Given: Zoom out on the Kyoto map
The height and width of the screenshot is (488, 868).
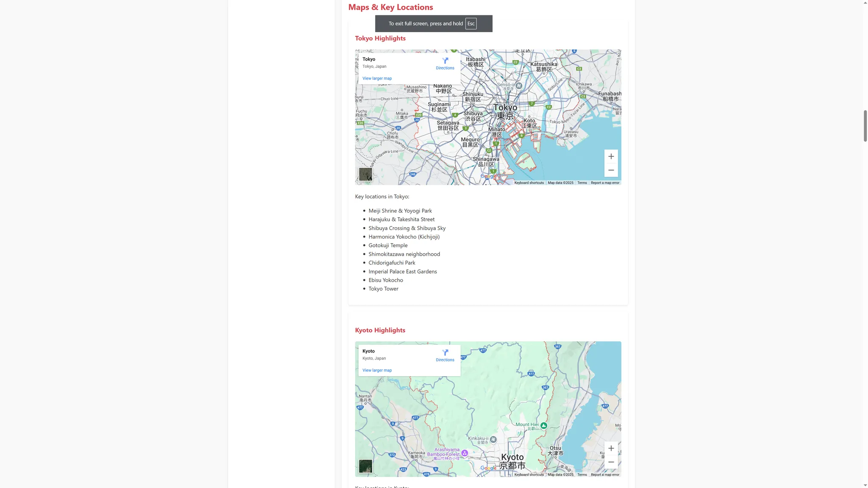Looking at the screenshot, I should click(x=611, y=462).
